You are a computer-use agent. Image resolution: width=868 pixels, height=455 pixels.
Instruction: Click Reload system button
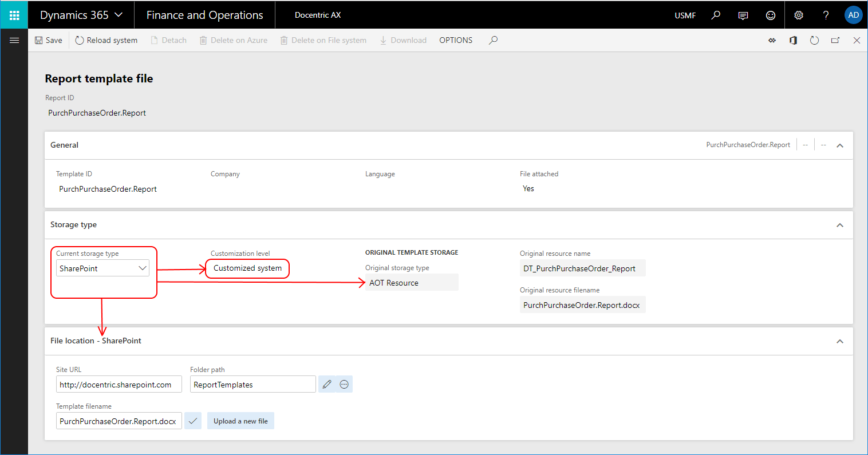click(106, 40)
